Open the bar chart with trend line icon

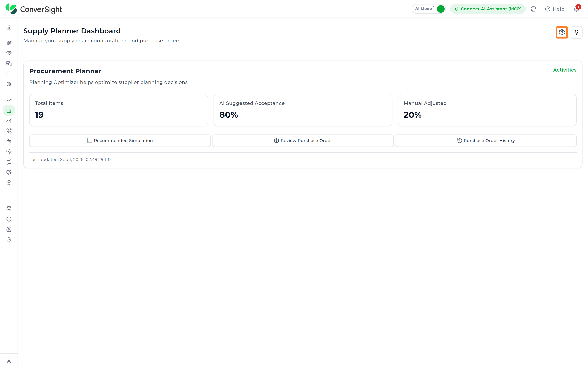[9, 121]
